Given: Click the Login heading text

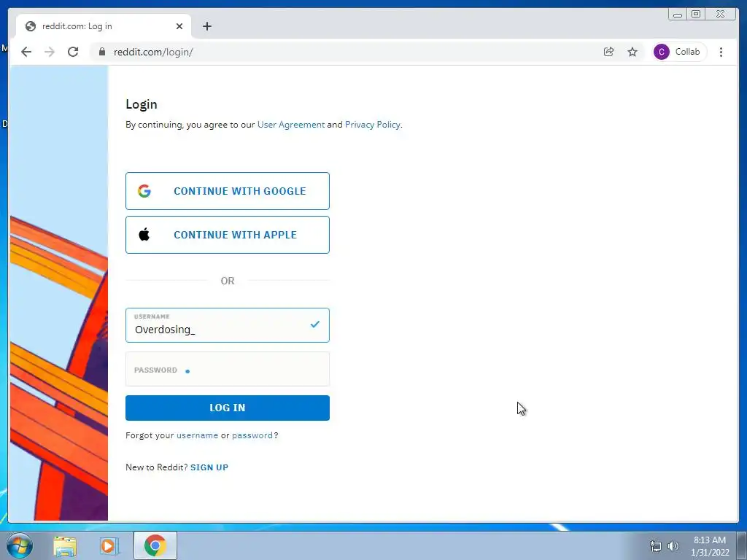Looking at the screenshot, I should click(x=142, y=104).
